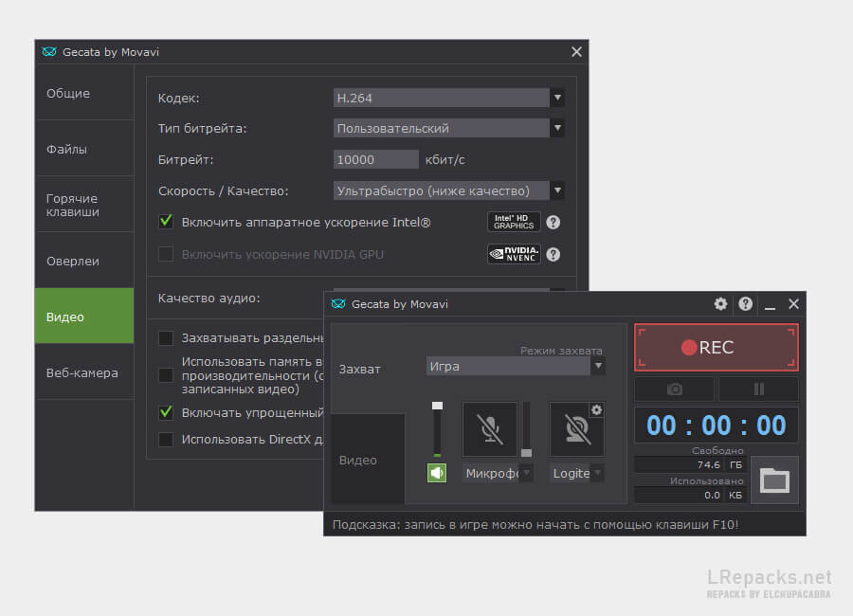This screenshot has height=616, width=853.
Task: Click the Битрейт 10000 input field
Action: click(x=376, y=159)
